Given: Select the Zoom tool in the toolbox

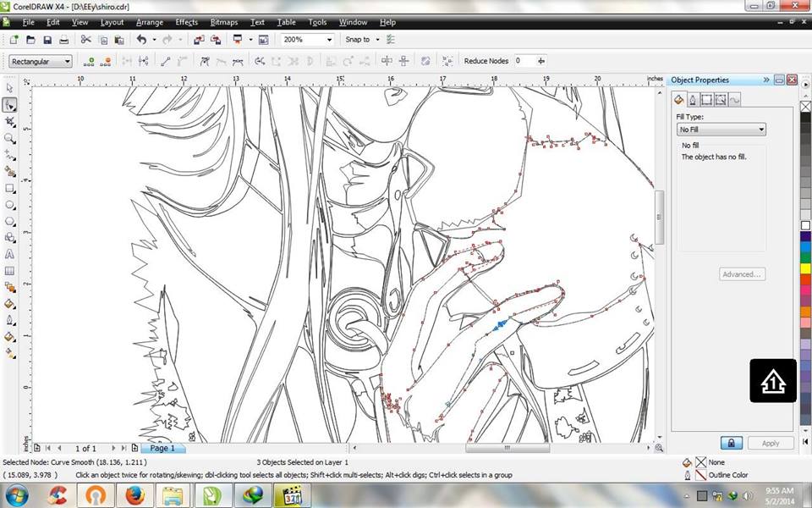Looking at the screenshot, I should pos(9,138).
